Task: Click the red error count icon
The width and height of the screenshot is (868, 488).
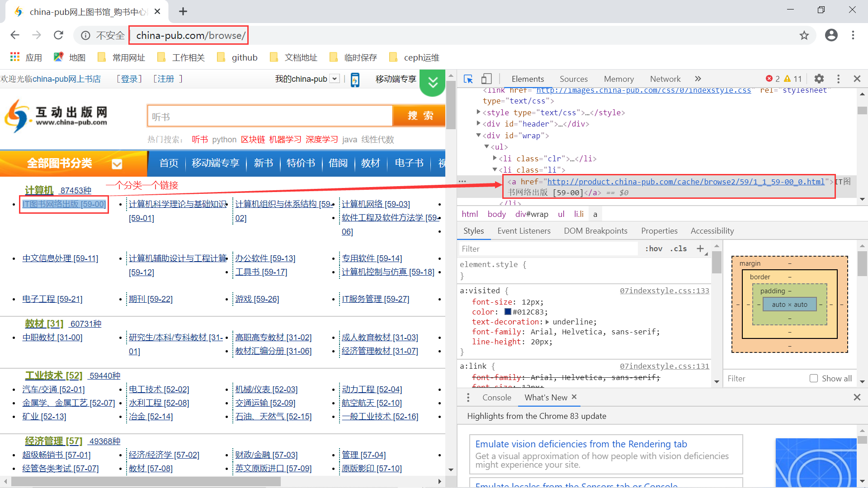Action: [769, 79]
